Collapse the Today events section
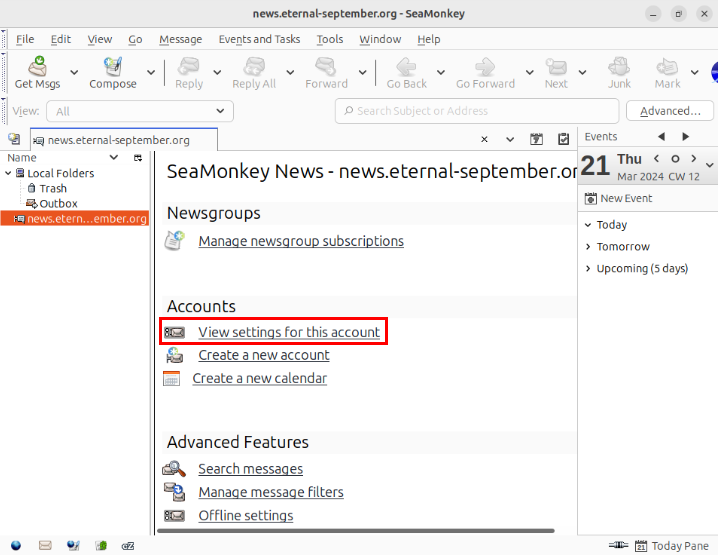Image resolution: width=718 pixels, height=556 pixels. (x=588, y=225)
